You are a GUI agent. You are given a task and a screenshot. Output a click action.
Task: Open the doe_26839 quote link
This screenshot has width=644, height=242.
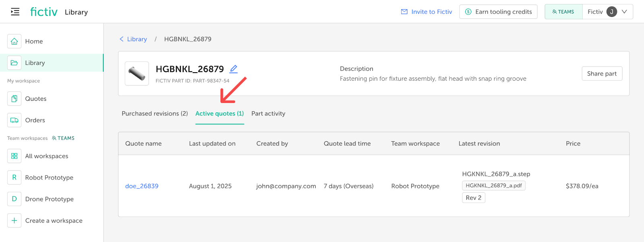coord(142,186)
